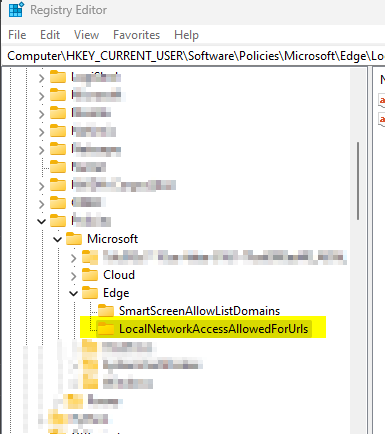Click the first string value icon in right pane
Viewport: 385px width, 434px height.
382,100
